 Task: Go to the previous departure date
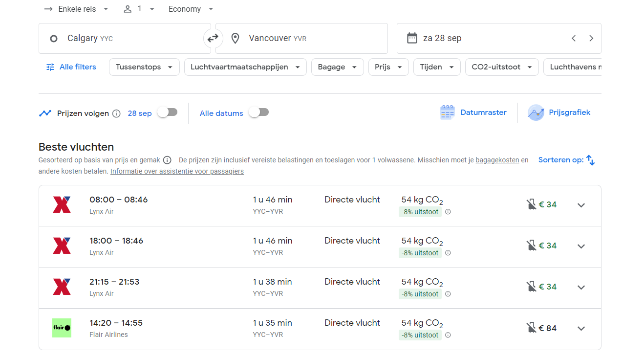tap(574, 38)
